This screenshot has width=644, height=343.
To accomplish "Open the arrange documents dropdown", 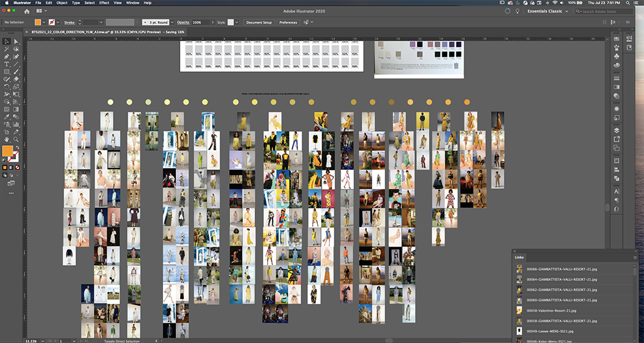I will click(x=41, y=11).
